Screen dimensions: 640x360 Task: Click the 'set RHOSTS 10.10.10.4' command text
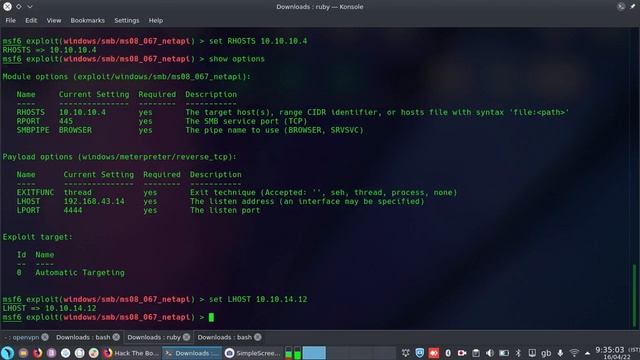(x=258, y=41)
